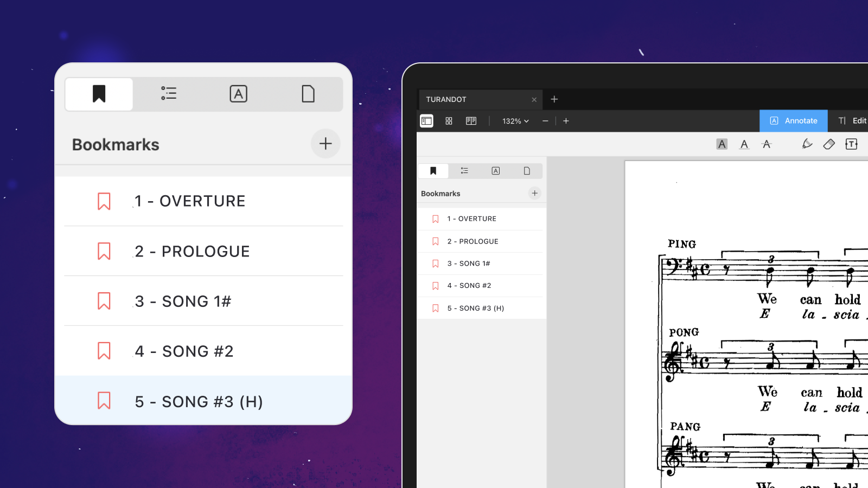Open Annotations tab in app sidebar
The width and height of the screenshot is (868, 488).
tap(496, 171)
